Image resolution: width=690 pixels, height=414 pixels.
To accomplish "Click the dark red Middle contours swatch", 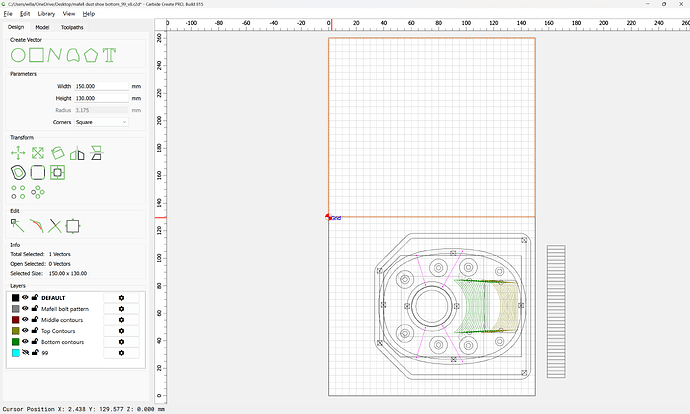I will (15, 320).
